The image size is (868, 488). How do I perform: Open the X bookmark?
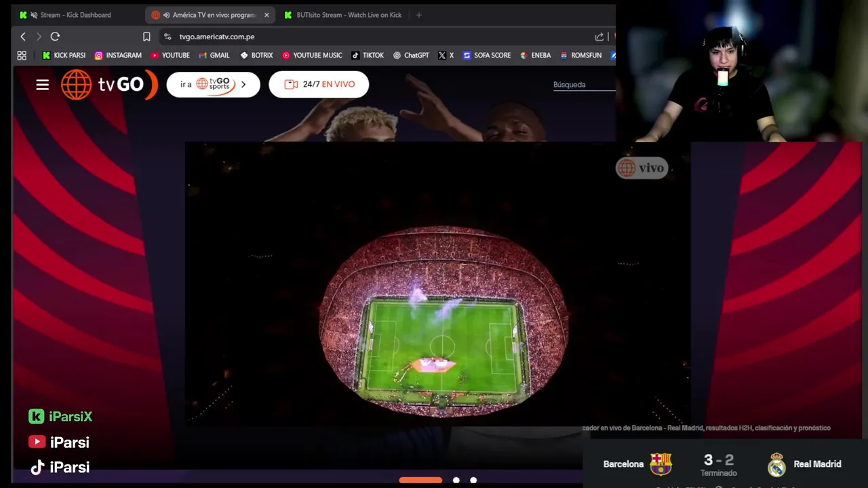click(x=446, y=56)
